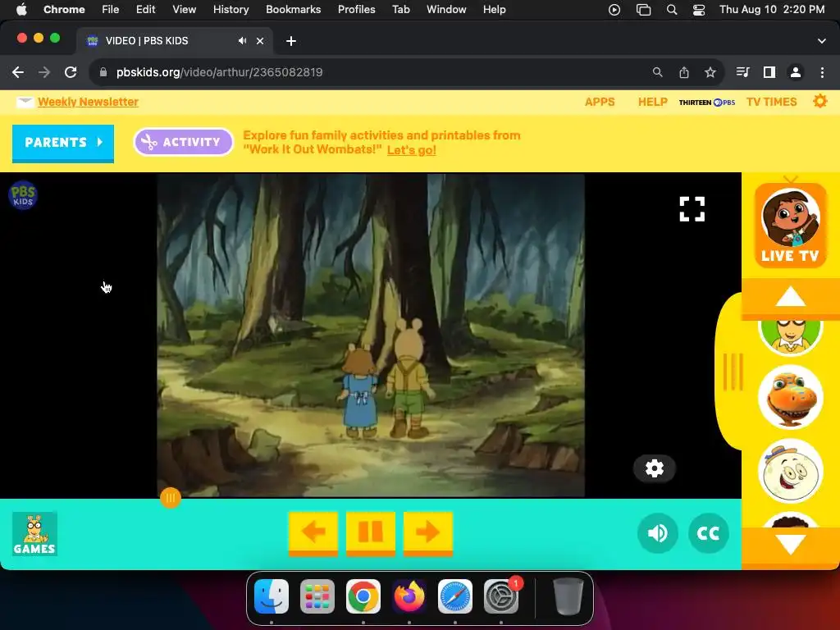Open System Settings from the Dock

point(501,596)
